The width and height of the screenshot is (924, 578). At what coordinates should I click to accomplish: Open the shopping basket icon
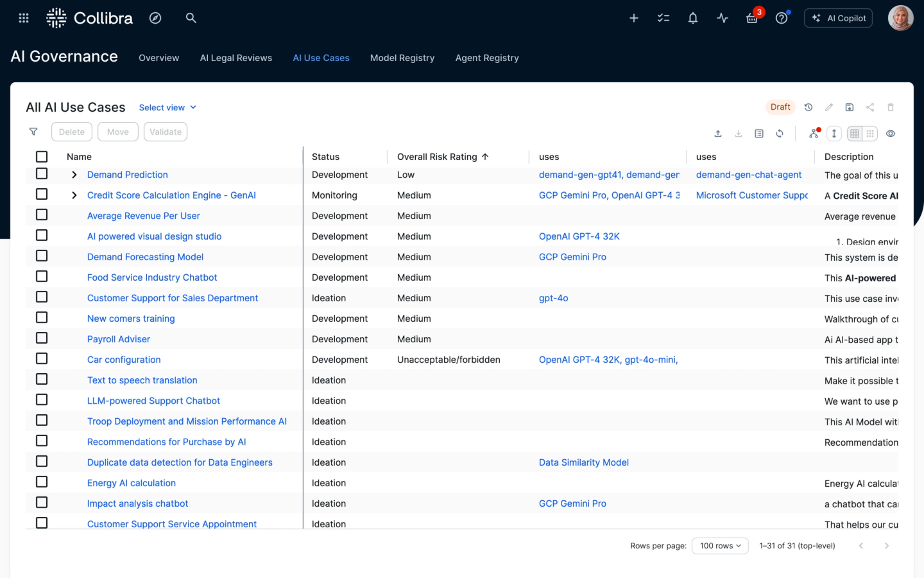(752, 19)
